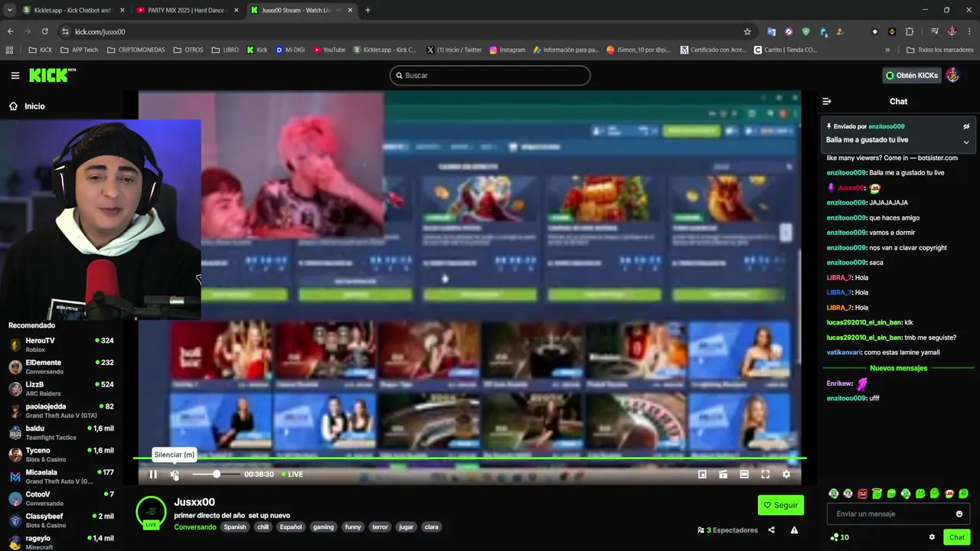The height and width of the screenshot is (551, 980).
Task: Open HerouTV recommended channel
Action: click(61, 344)
